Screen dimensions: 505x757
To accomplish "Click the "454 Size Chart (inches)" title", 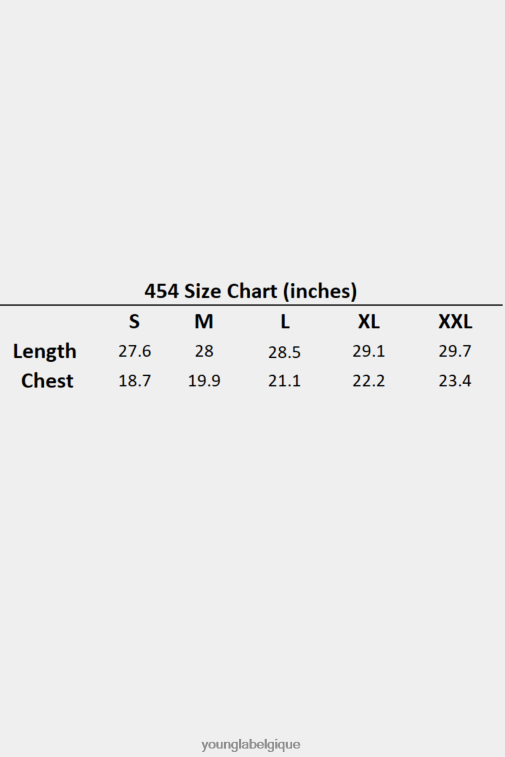I will point(251,291).
